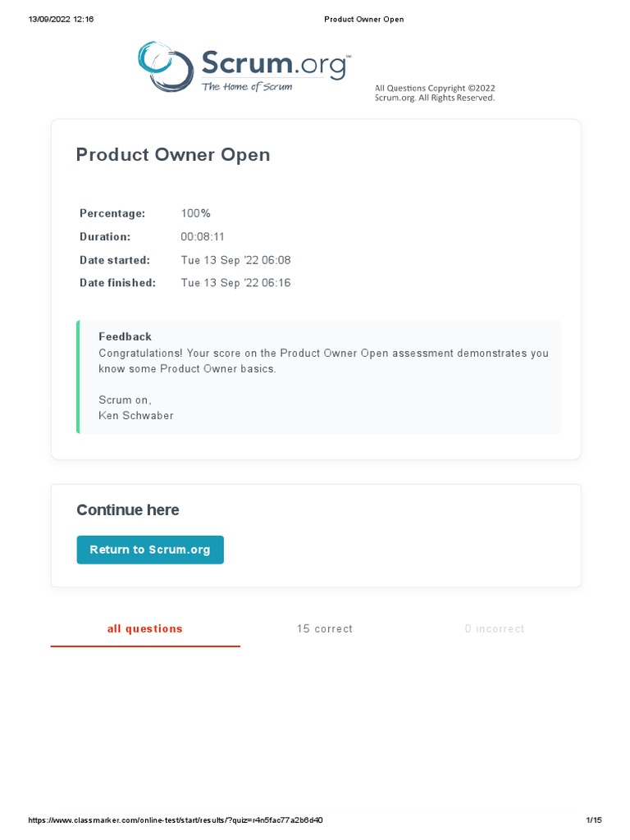
Task: Click the Feedback heading
Action: pos(126,336)
